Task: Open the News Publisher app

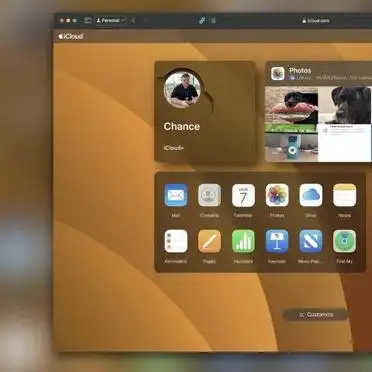Action: click(x=311, y=241)
